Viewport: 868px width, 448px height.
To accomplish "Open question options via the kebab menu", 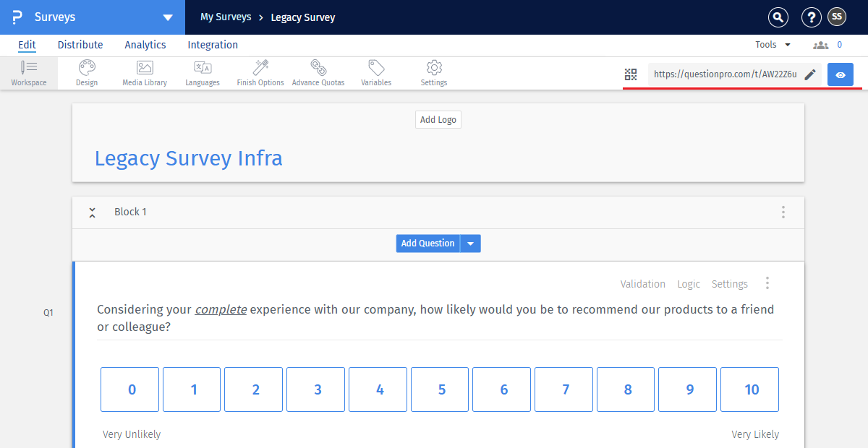I will pyautogui.click(x=767, y=283).
